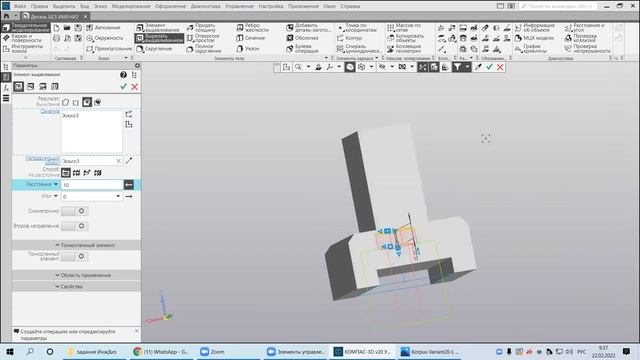Click the 'Сечение' link in parameters panel
The image size is (640, 360).
coord(50,111)
